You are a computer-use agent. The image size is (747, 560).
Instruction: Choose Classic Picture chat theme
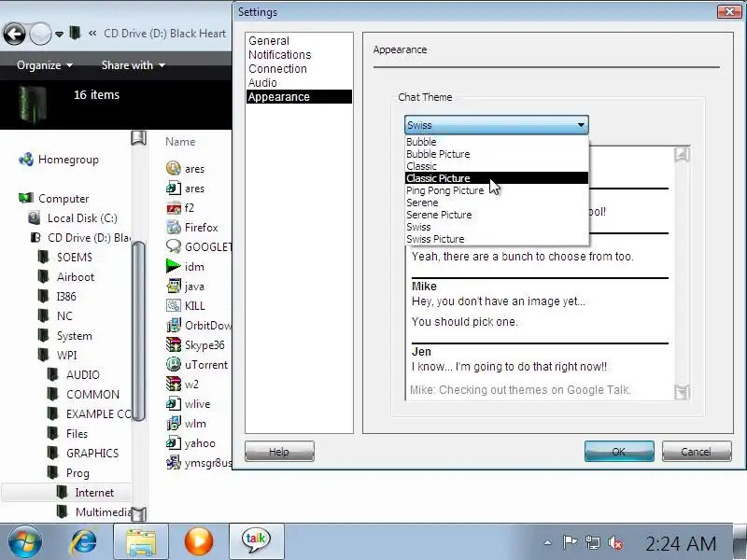pos(497,178)
